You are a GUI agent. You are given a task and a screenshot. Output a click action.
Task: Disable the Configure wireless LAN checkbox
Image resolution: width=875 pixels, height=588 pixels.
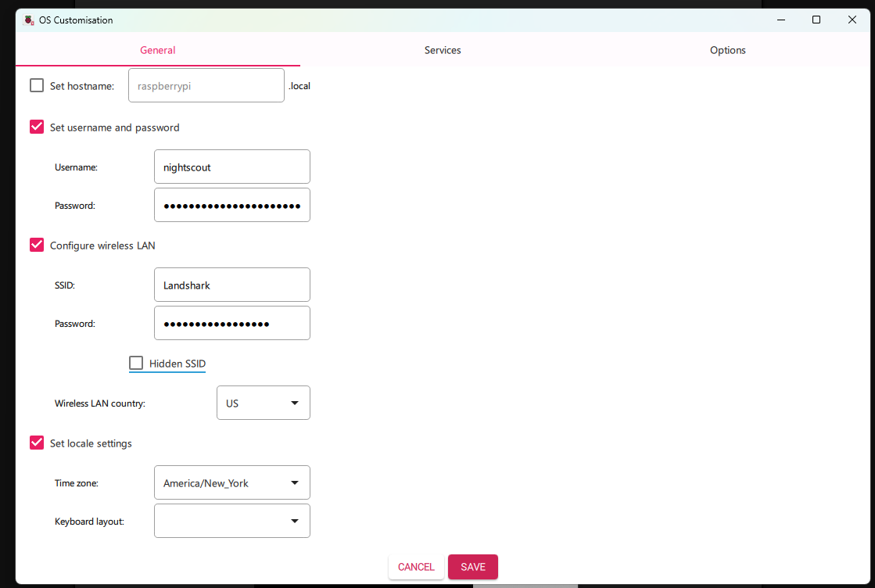coord(37,245)
